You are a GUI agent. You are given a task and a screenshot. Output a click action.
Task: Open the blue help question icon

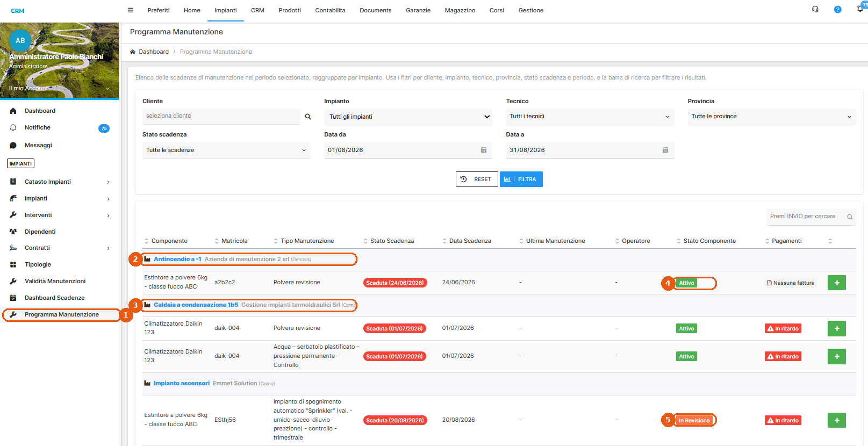(837, 9)
